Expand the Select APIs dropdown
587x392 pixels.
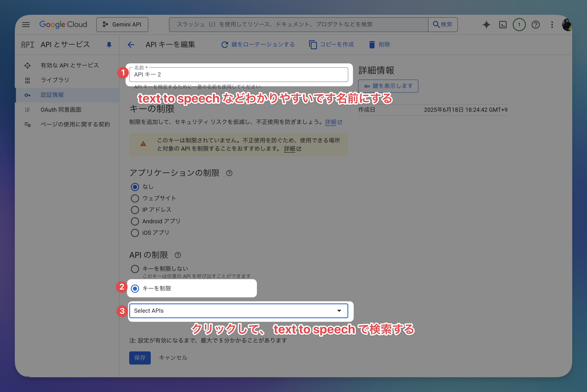tap(238, 311)
